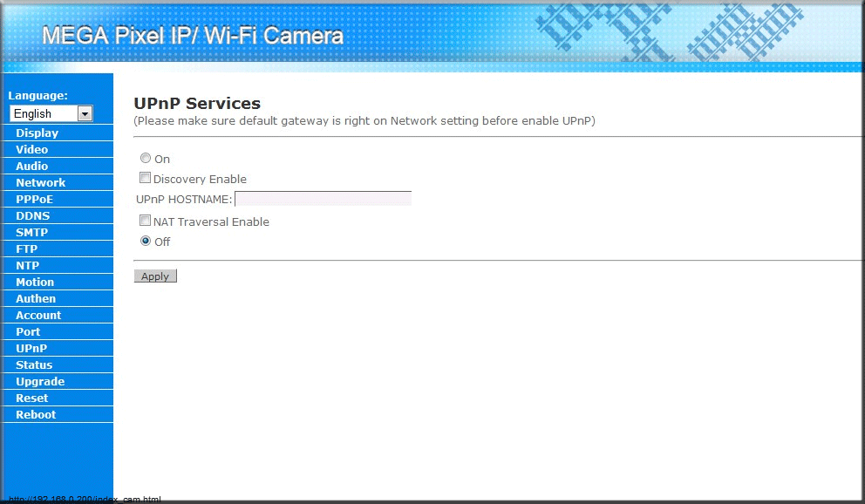Click the UPnP HOSTNAME input field

click(x=324, y=199)
